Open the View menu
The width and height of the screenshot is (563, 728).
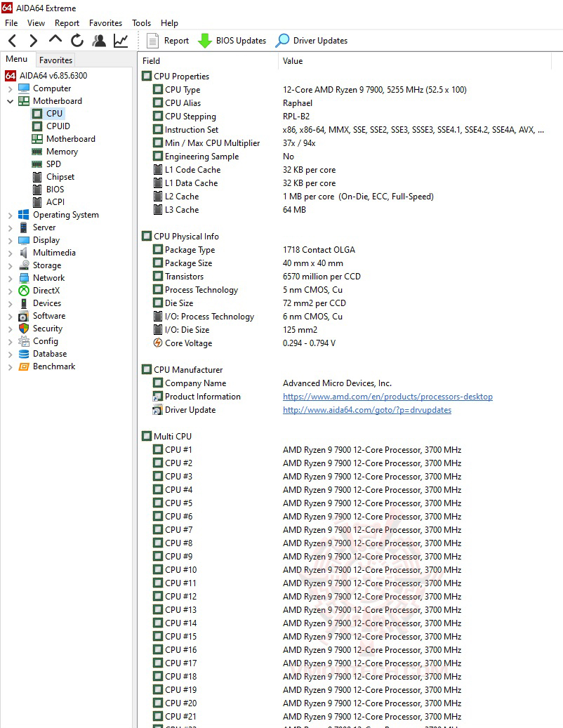point(36,22)
